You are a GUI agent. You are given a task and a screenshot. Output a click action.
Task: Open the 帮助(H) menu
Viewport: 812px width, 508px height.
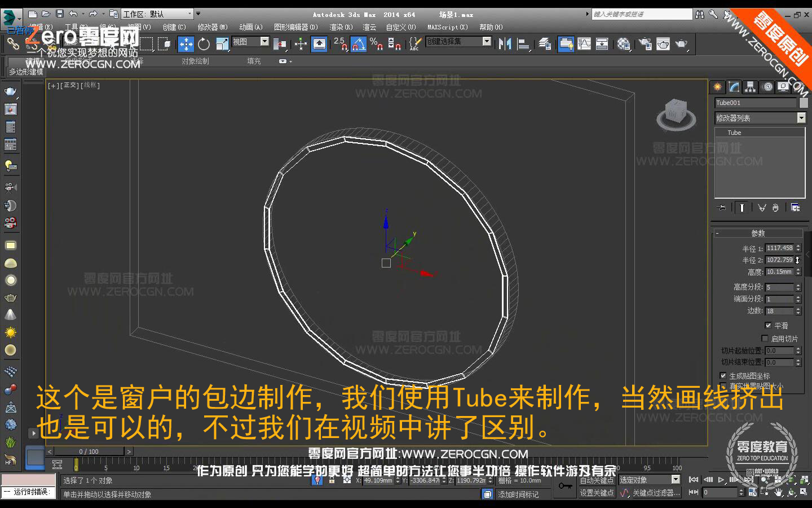pyautogui.click(x=491, y=27)
